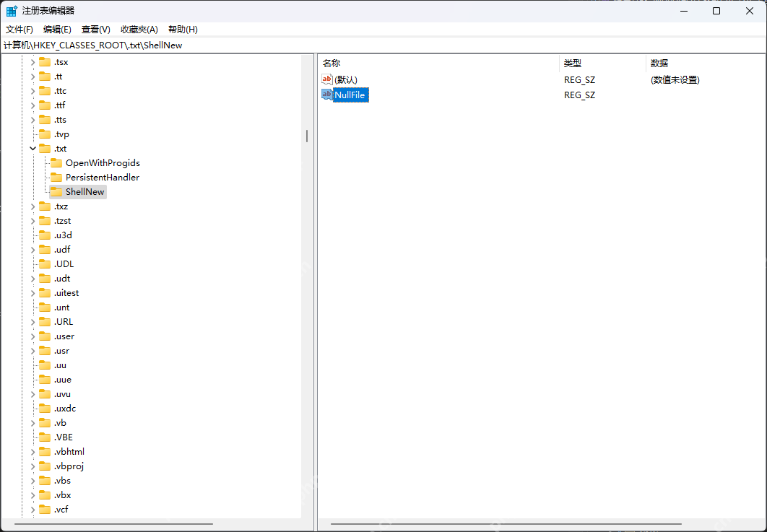Sort values by 名称 column header

439,63
